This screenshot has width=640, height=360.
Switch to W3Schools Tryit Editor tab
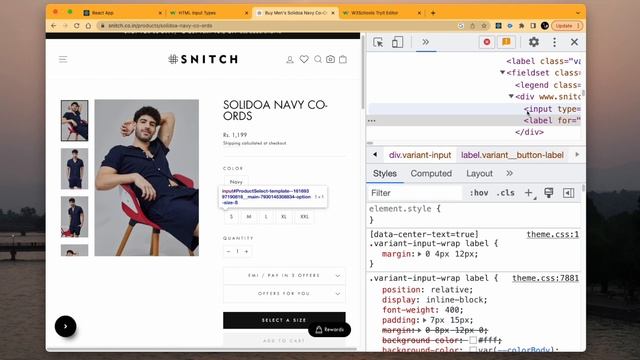382,13
